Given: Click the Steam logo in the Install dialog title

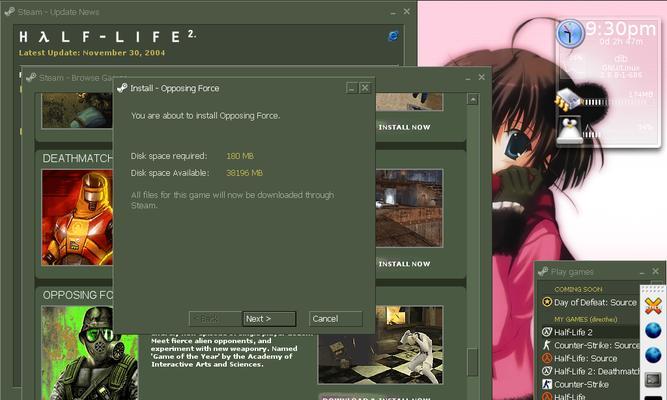Looking at the screenshot, I should [x=122, y=88].
